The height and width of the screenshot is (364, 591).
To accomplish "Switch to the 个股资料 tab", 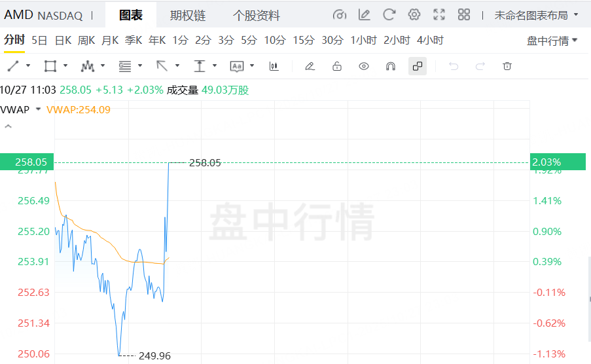I will pyautogui.click(x=257, y=16).
